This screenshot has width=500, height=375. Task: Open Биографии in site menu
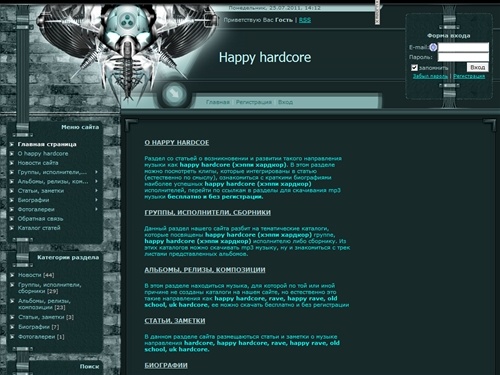tap(33, 200)
